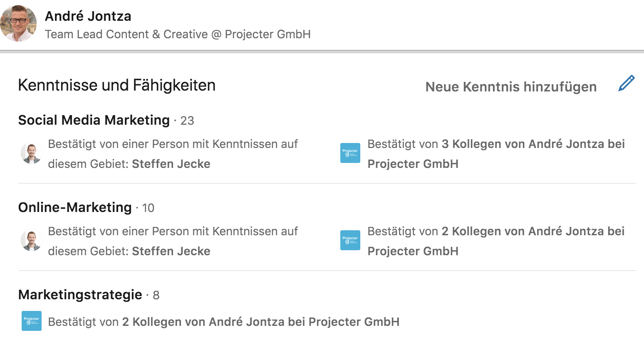Click the 23 endorsement count
Viewport: 644px width, 345px height.
pyautogui.click(x=187, y=121)
